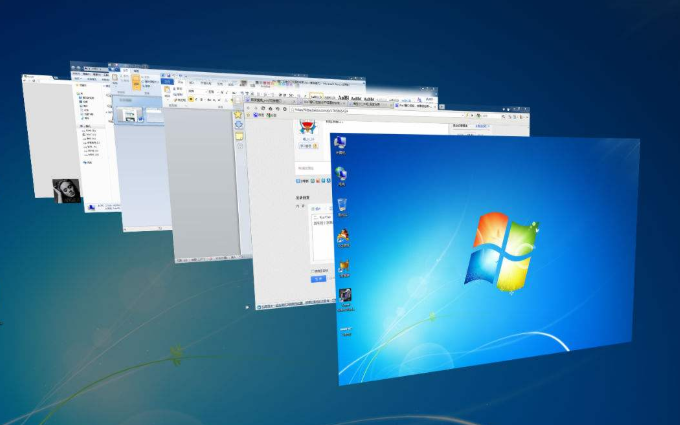Click the browser's back arrow in the navigation bar

pos(248,108)
